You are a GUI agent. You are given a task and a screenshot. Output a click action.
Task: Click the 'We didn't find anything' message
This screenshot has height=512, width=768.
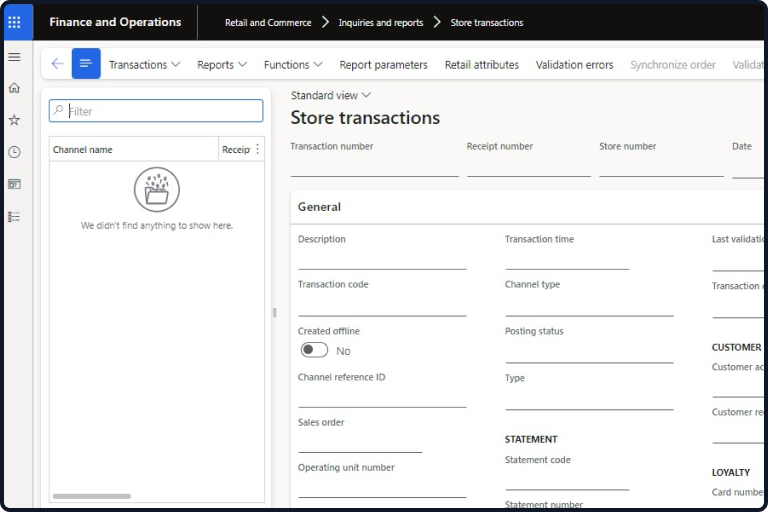(x=157, y=225)
